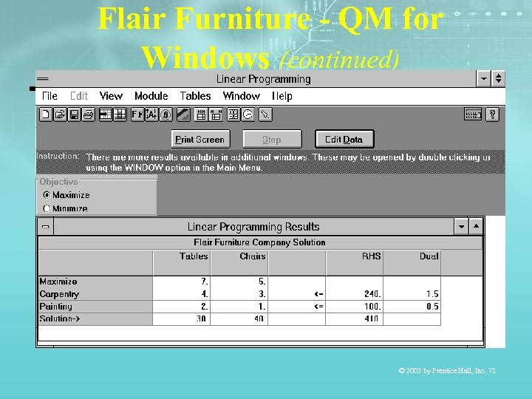Screen dimensions: 532x399
Task: Click the Dual column header
Action: [412, 262]
